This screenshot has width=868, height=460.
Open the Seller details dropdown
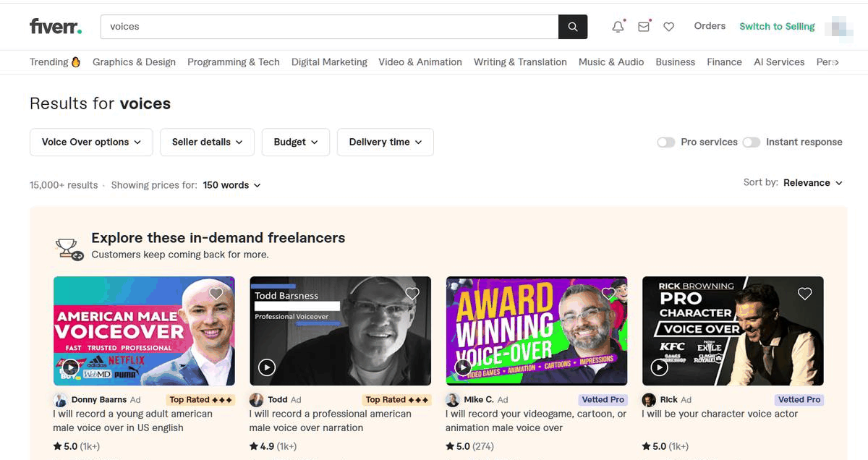click(207, 142)
